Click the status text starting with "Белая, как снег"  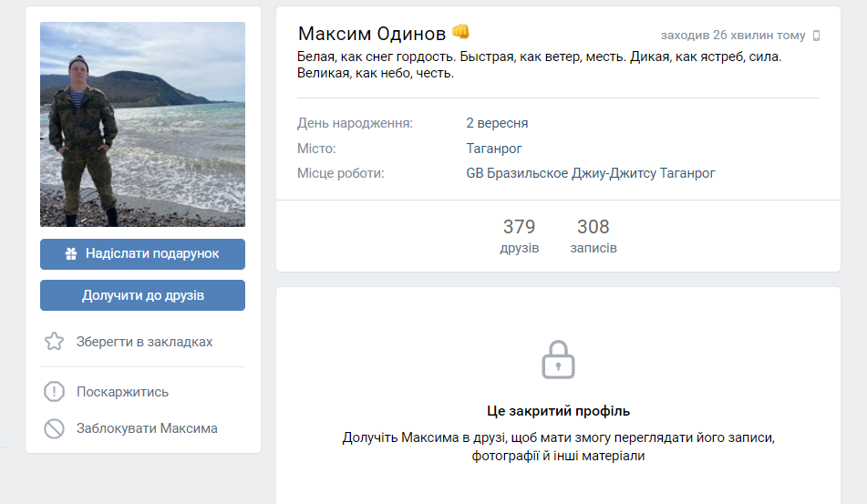click(x=540, y=65)
